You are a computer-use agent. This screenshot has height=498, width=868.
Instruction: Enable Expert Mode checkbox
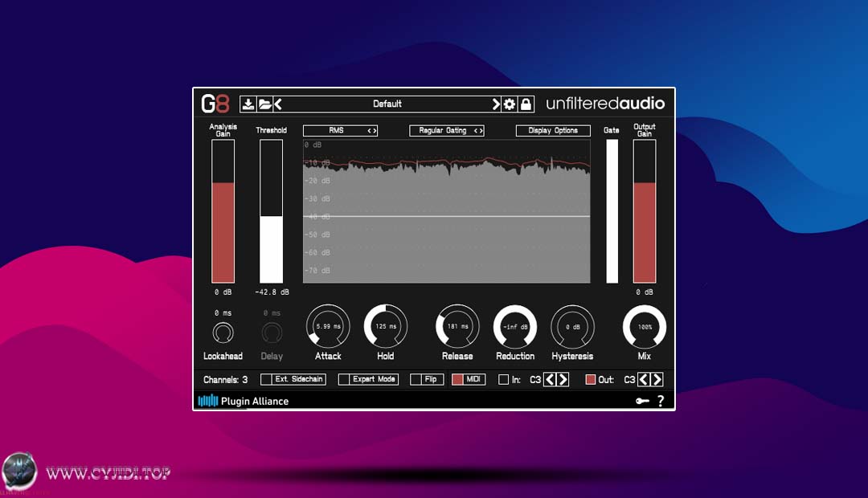click(344, 380)
